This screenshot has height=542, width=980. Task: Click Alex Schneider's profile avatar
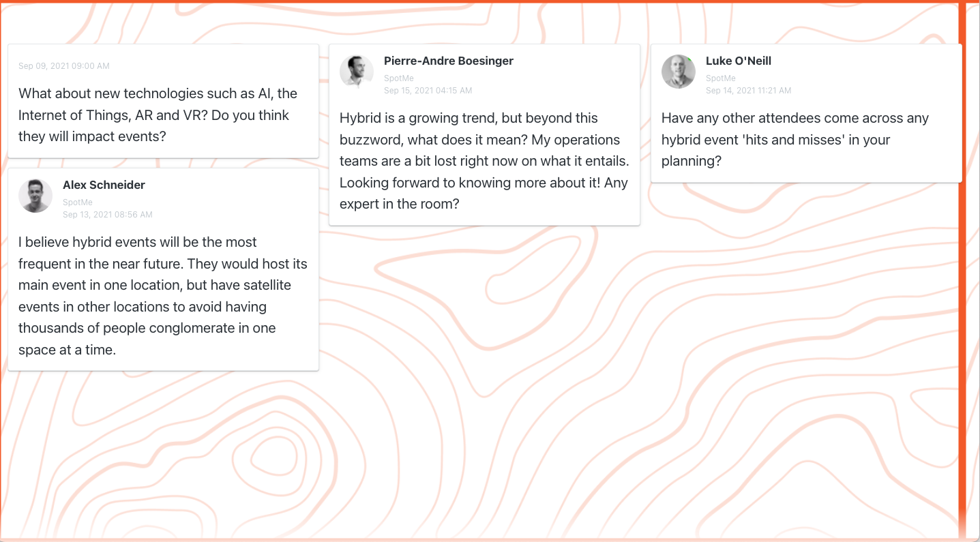point(35,196)
